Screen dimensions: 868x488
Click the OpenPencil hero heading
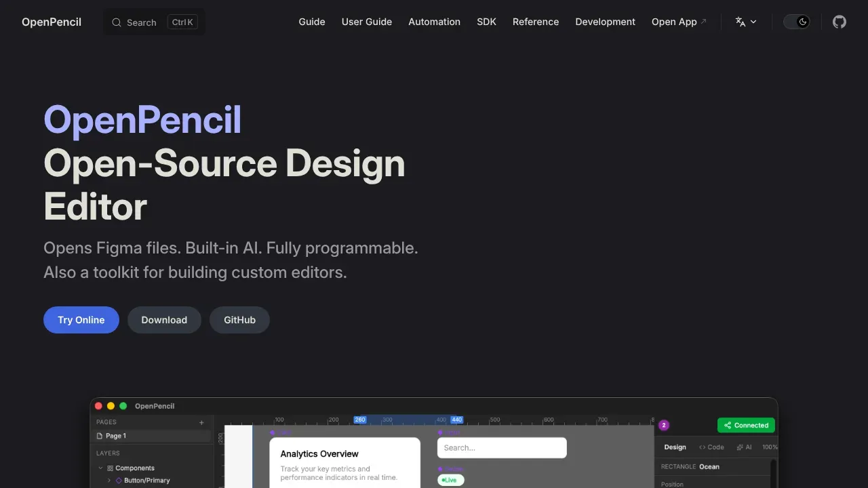pos(142,120)
